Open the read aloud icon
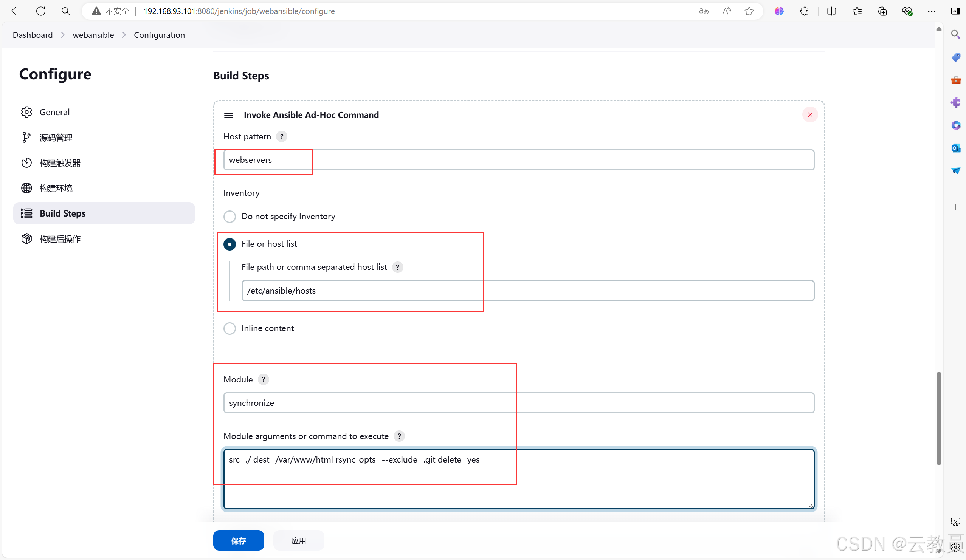This screenshot has height=560, width=966. [x=726, y=11]
